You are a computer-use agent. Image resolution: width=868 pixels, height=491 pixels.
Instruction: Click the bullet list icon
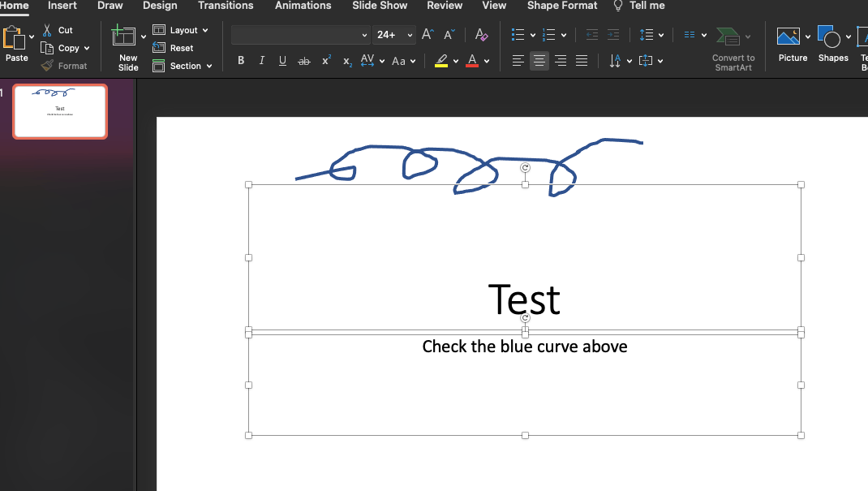[x=518, y=34]
